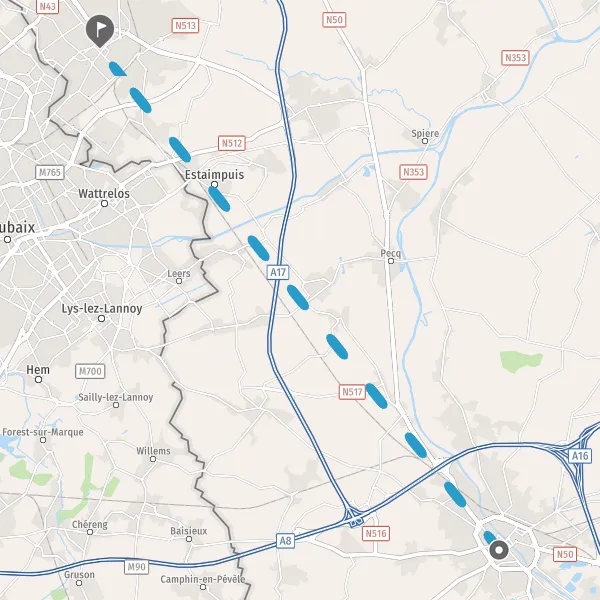Click the A16 motorway shield
600x600 pixels.
580,456
